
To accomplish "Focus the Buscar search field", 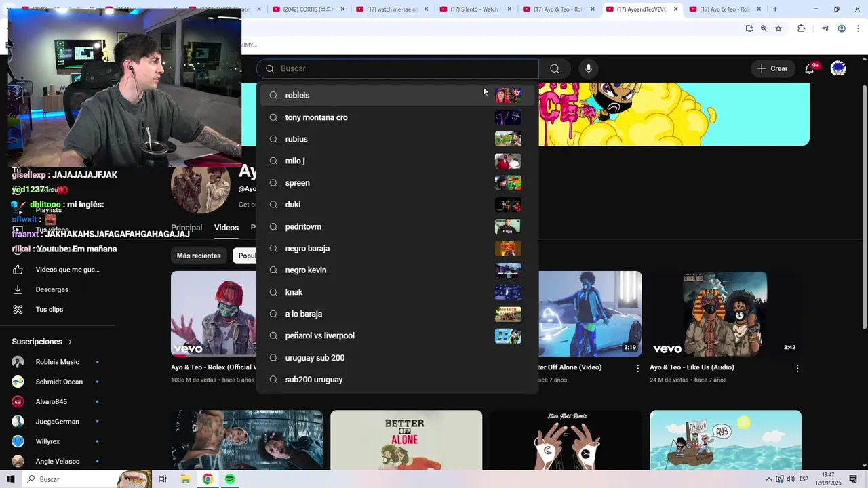I will point(397,68).
